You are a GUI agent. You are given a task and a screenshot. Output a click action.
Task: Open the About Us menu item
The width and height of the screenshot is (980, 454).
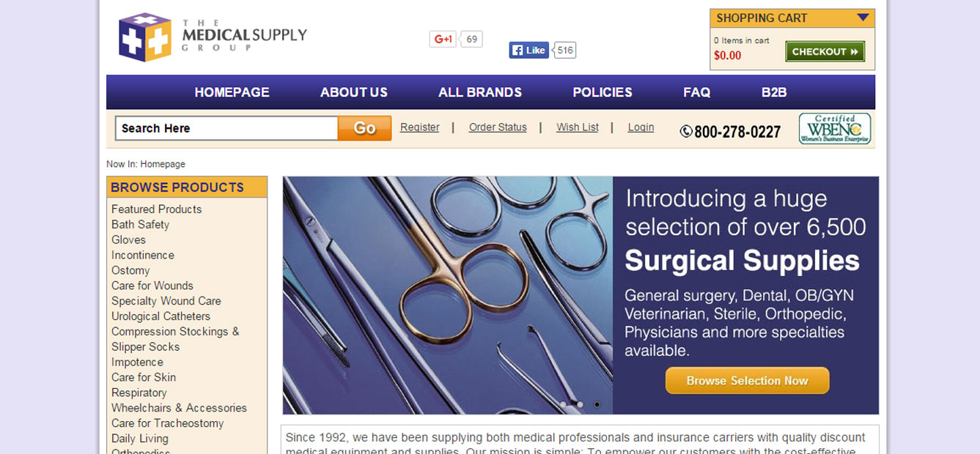coord(354,92)
